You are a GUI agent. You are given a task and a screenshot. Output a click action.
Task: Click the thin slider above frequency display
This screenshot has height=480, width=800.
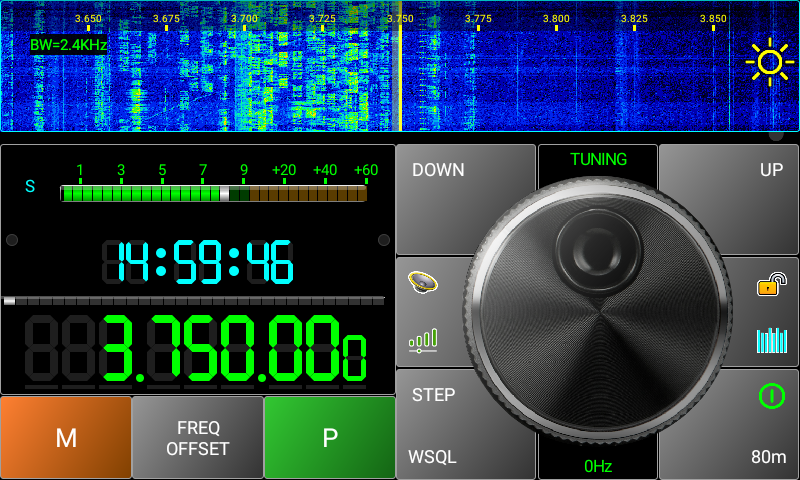194,300
